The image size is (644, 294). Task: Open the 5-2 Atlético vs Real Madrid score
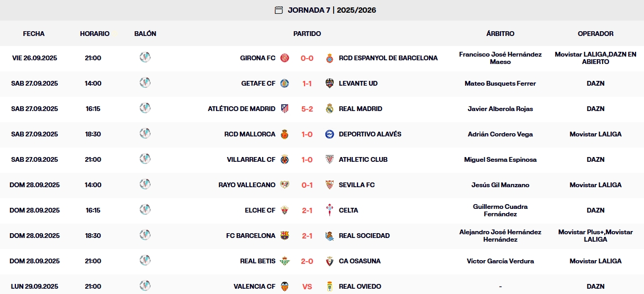tap(307, 109)
